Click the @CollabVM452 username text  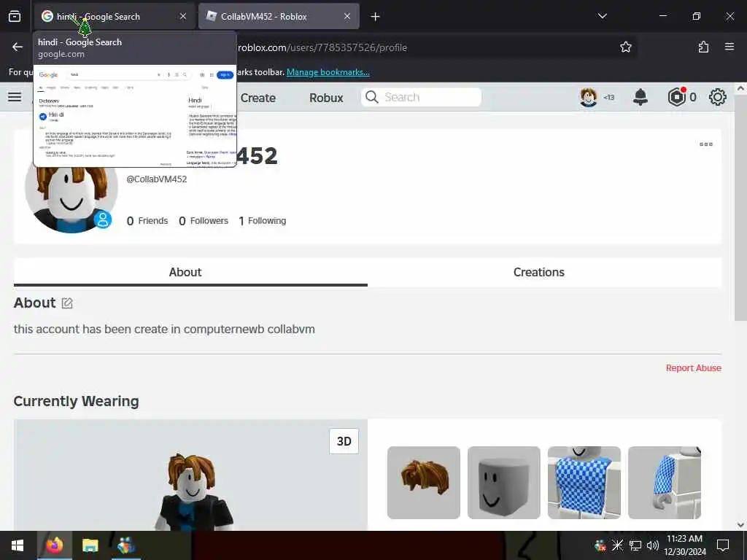tap(157, 179)
